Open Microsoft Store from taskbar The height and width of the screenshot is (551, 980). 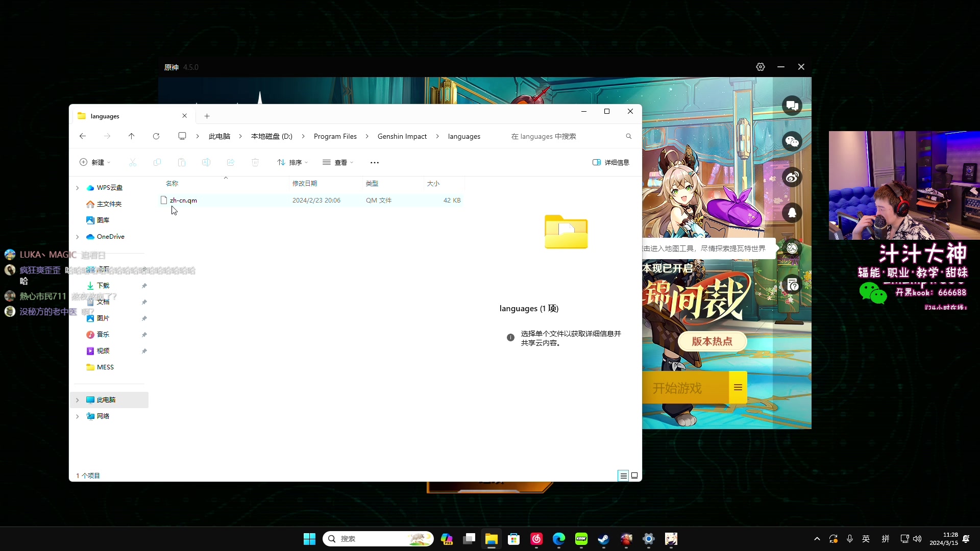[514, 539]
